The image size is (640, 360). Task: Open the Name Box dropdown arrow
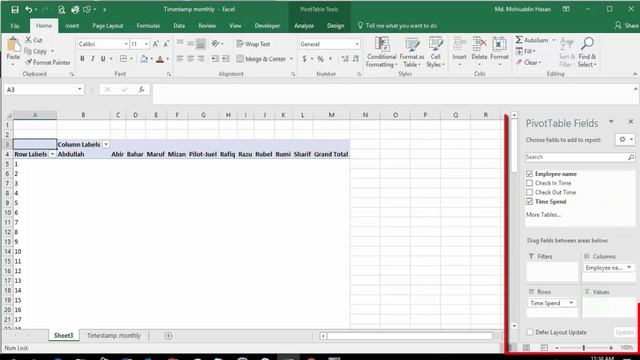point(79,89)
